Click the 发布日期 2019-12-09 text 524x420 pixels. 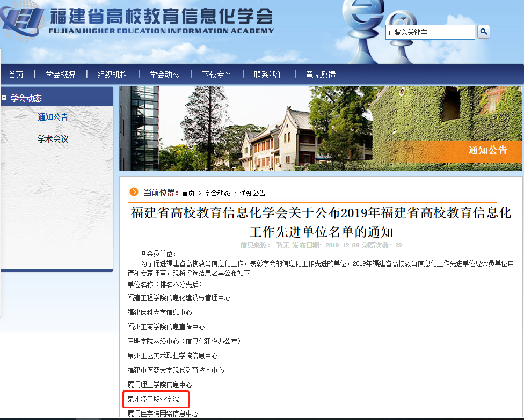point(326,245)
